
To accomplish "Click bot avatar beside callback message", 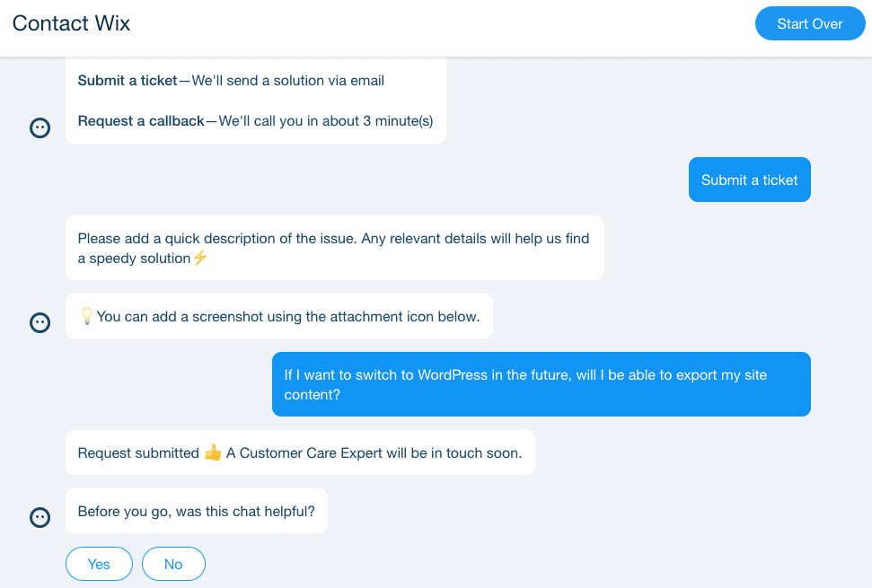I will pyautogui.click(x=40, y=127).
